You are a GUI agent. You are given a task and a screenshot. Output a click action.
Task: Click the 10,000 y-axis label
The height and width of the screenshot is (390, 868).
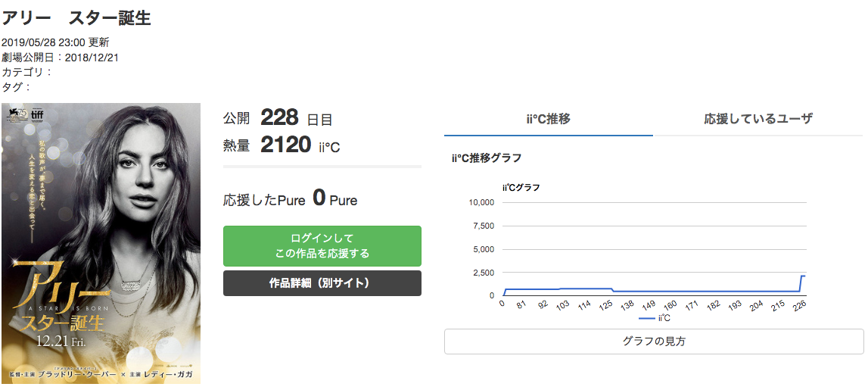click(481, 202)
